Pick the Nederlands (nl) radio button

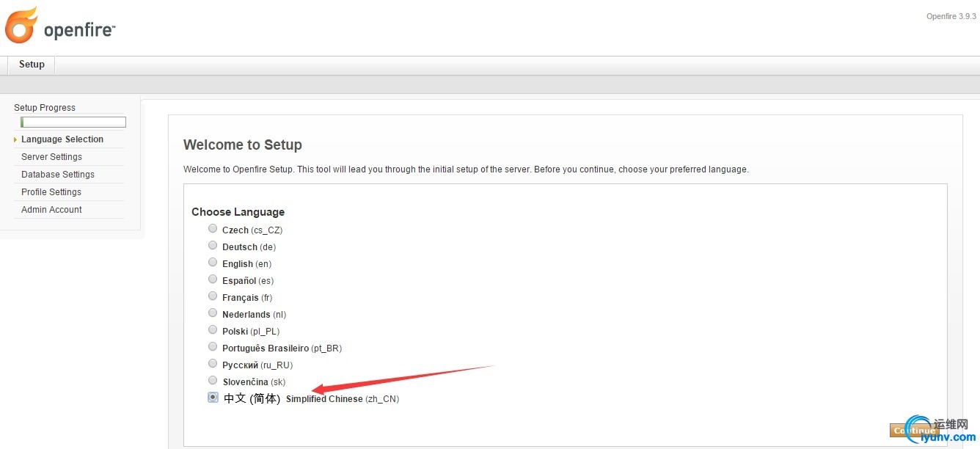pos(213,313)
